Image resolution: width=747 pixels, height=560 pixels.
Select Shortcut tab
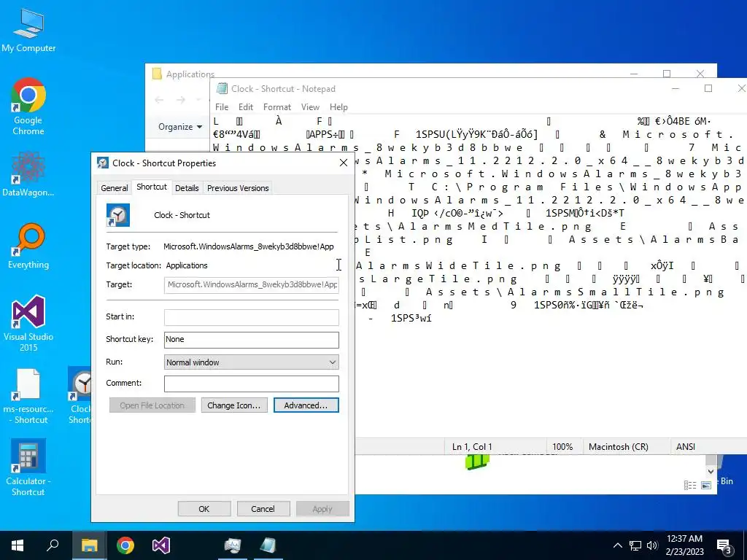152,187
